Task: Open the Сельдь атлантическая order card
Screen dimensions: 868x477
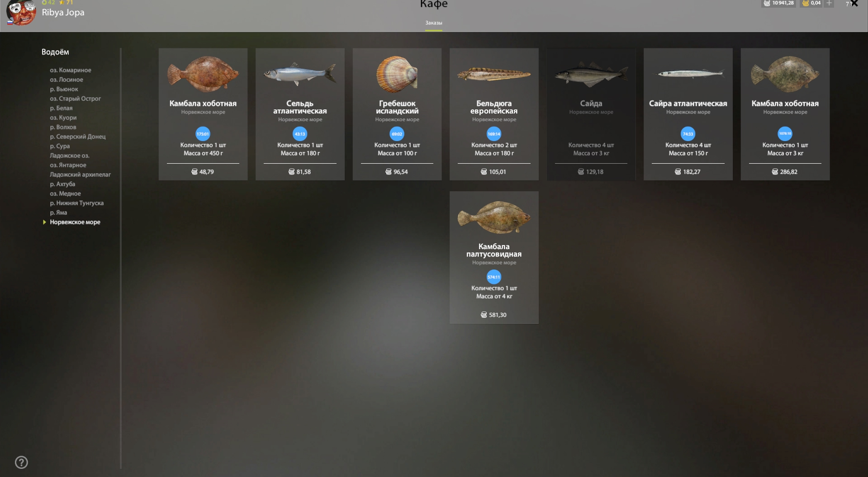Action: tap(300, 114)
